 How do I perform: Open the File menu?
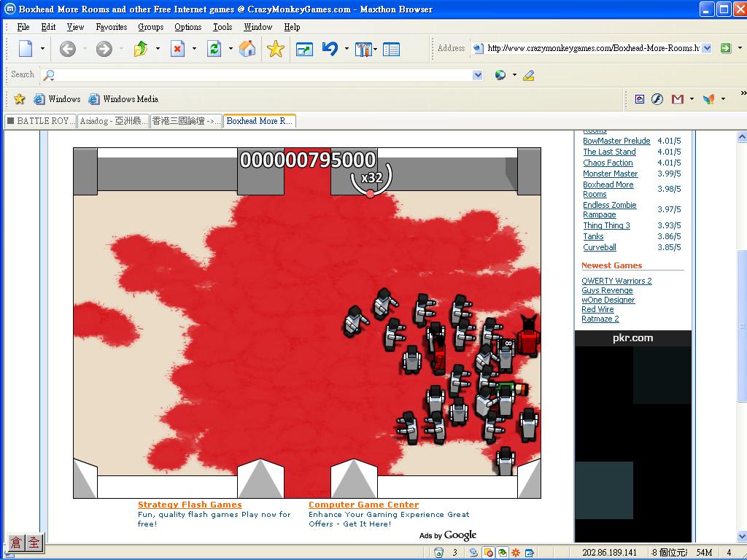(x=23, y=27)
